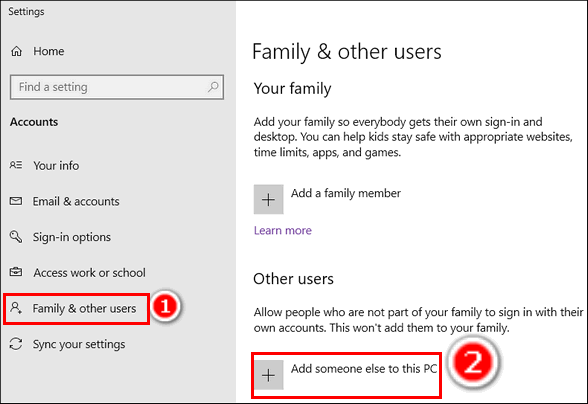The width and height of the screenshot is (588, 404).
Task: Click the Home house icon
Action: point(16,51)
